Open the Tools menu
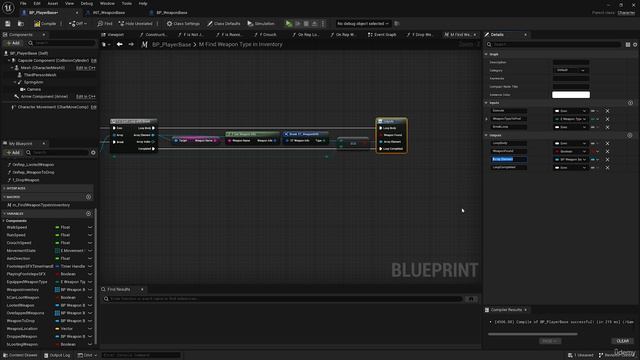 click(x=127, y=4)
